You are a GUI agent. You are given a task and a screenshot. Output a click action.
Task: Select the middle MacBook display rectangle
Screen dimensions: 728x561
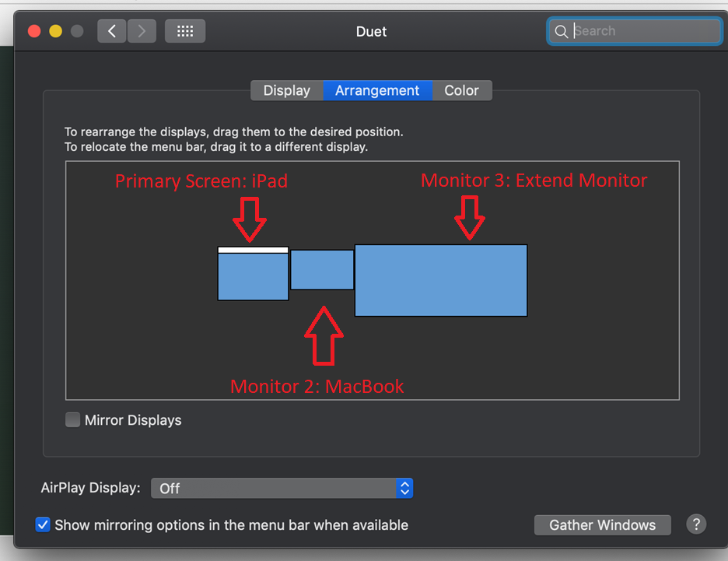pos(322,270)
